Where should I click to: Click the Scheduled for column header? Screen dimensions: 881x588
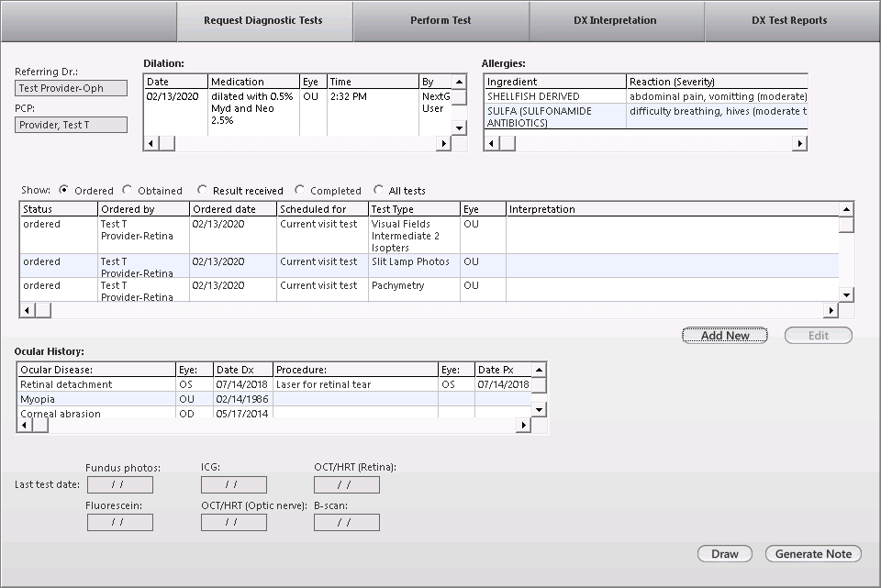pos(322,209)
